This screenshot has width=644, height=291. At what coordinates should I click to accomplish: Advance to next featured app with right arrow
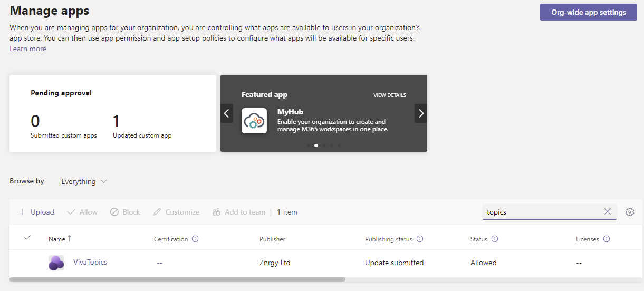click(421, 113)
